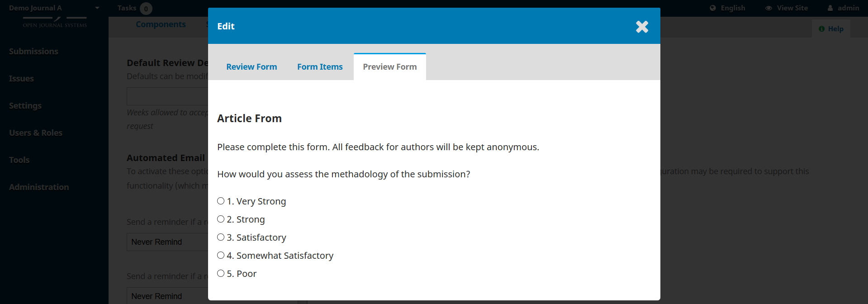Click the Open Journal Systems logo
Viewport: 868px width, 304px height.
point(54,20)
